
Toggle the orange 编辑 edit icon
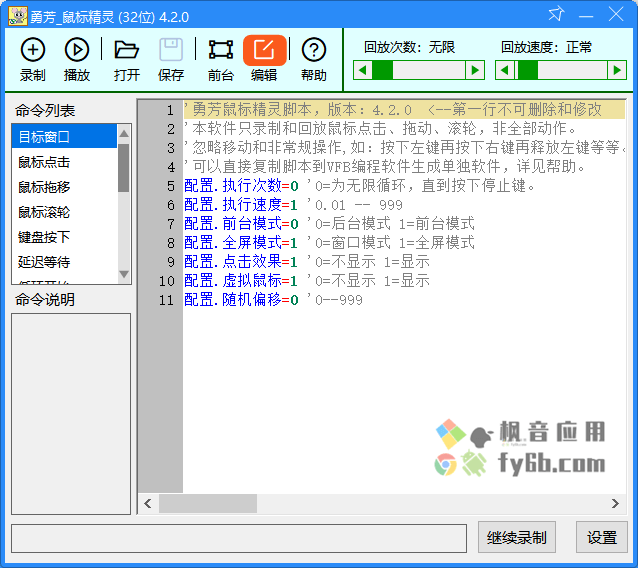[264, 50]
